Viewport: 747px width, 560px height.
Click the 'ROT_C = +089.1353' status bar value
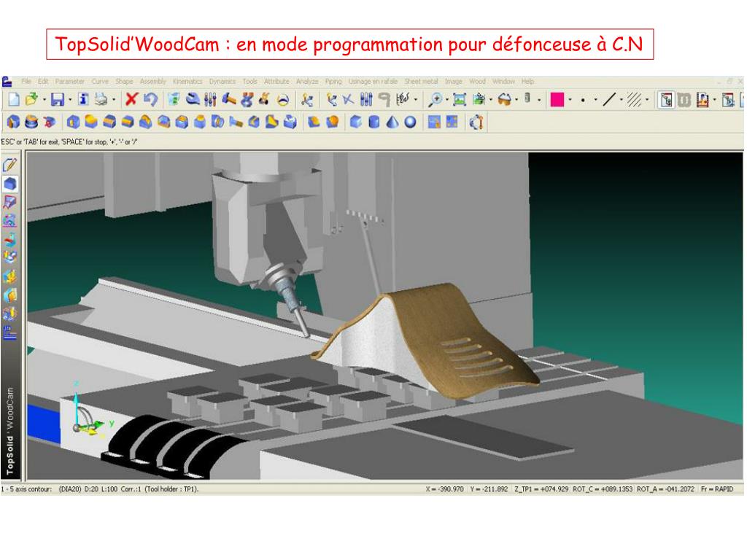point(603,489)
